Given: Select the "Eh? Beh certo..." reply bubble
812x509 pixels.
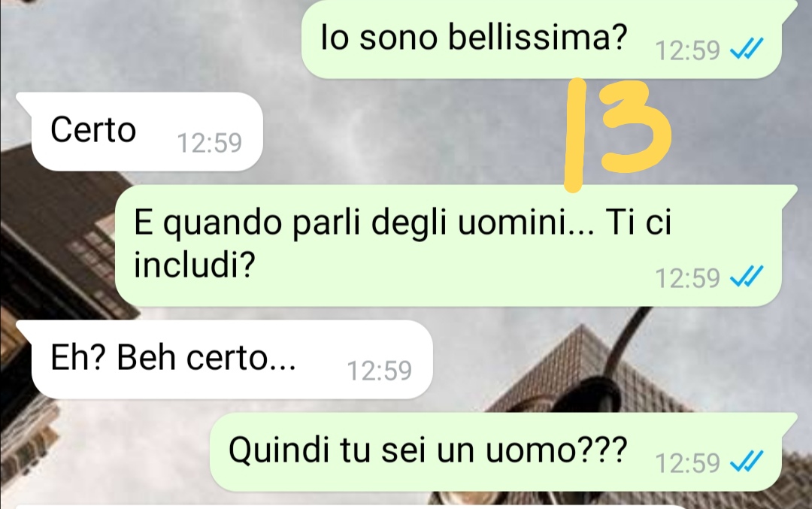Looking at the screenshot, I should click(225, 359).
